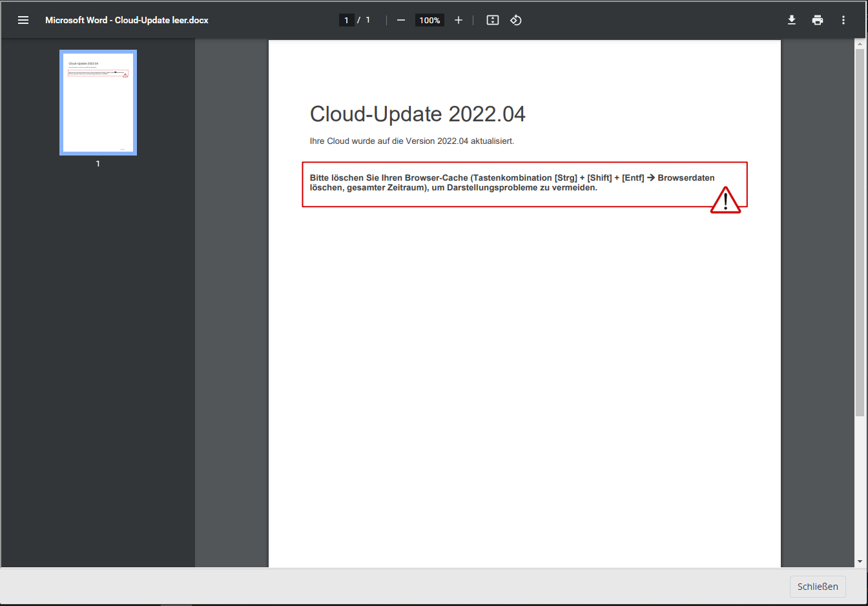Print the document using printer icon

818,20
